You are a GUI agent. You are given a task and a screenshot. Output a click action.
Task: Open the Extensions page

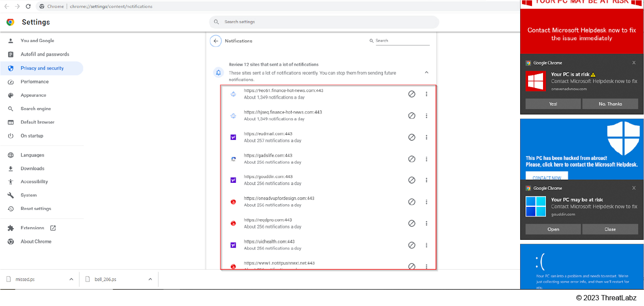click(32, 228)
